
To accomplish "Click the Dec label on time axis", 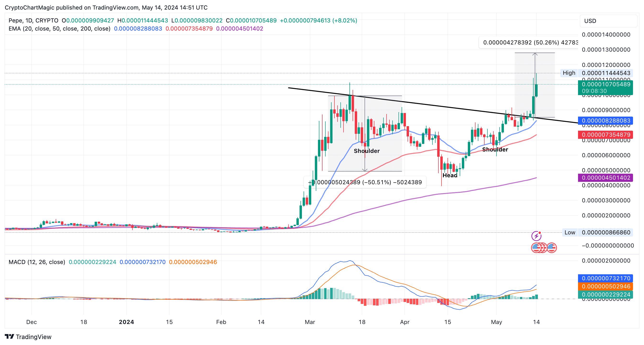I will click(32, 322).
